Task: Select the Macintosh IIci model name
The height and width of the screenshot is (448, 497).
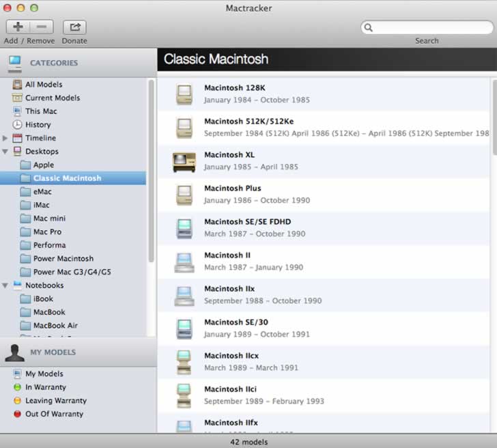Action: coord(231,389)
